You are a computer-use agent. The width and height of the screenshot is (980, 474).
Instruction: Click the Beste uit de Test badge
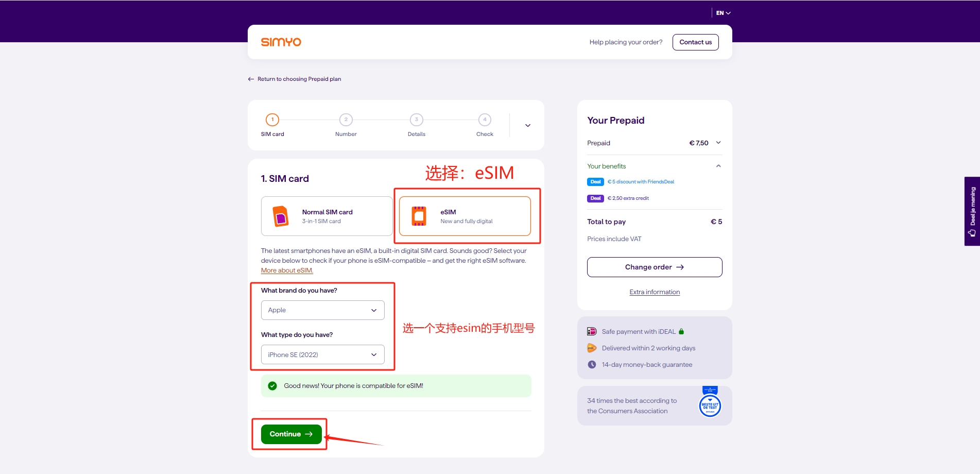[710, 405]
